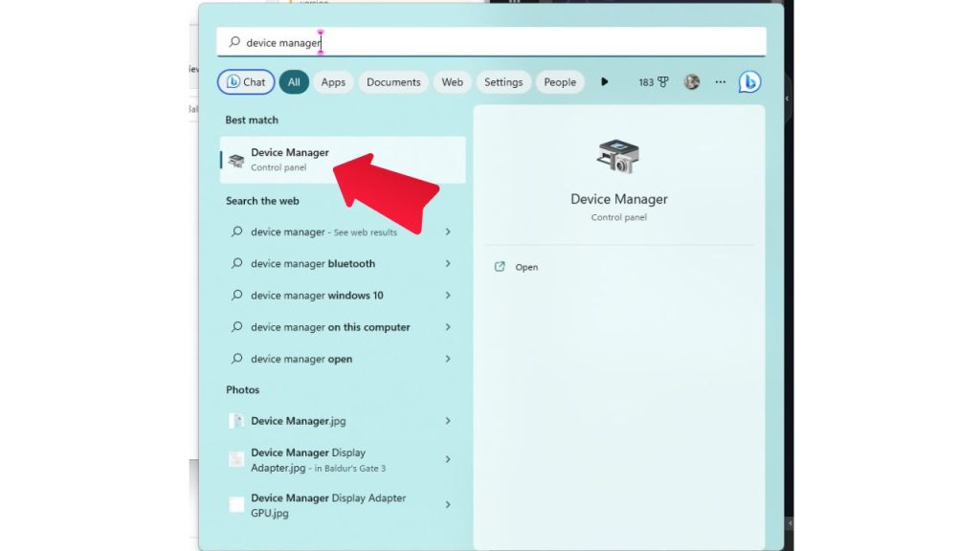This screenshot has height=551, width=980.
Task: Show more filter tabs with play arrow
Action: [605, 82]
